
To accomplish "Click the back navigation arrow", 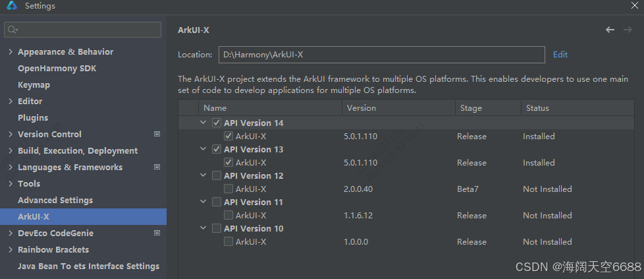I will [x=610, y=30].
